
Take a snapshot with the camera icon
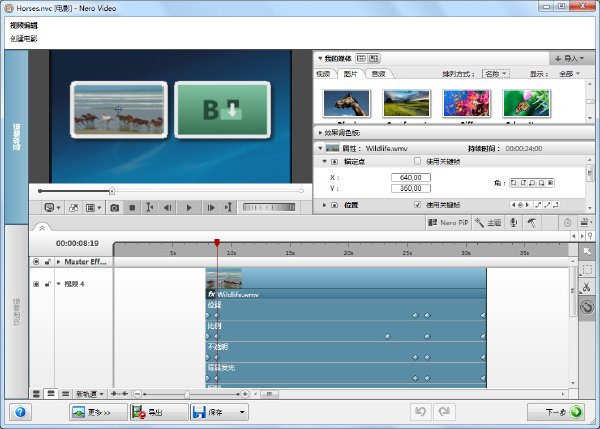click(x=114, y=207)
